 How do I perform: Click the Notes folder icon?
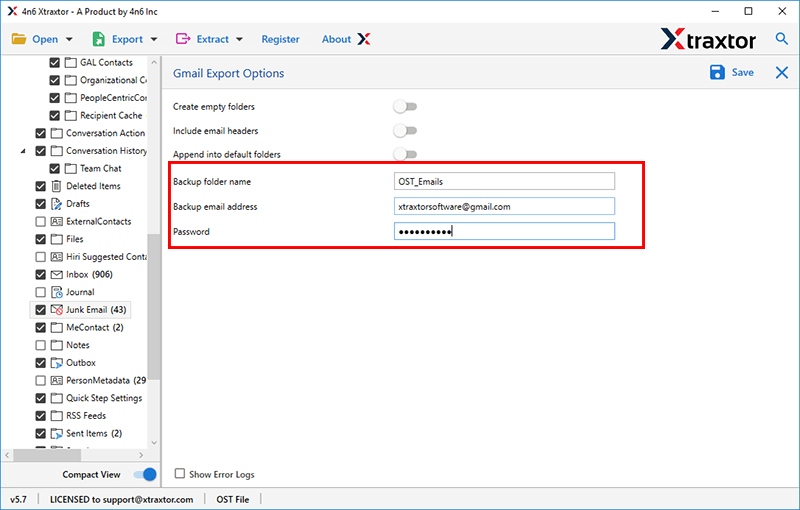(x=57, y=345)
